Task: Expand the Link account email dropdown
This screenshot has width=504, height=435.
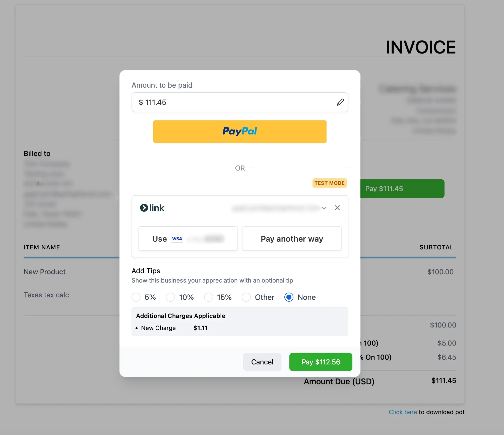Action: pos(324,208)
